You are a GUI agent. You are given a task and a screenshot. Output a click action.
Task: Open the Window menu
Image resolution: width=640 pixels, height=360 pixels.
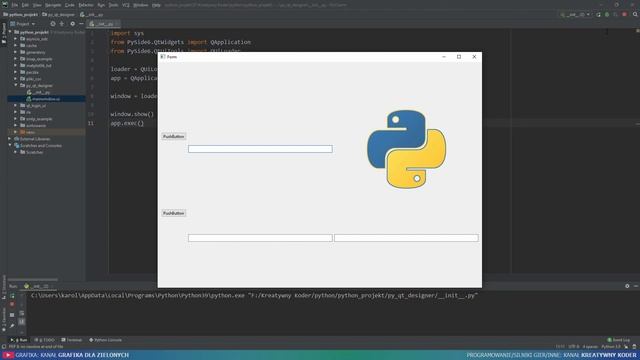click(141, 5)
